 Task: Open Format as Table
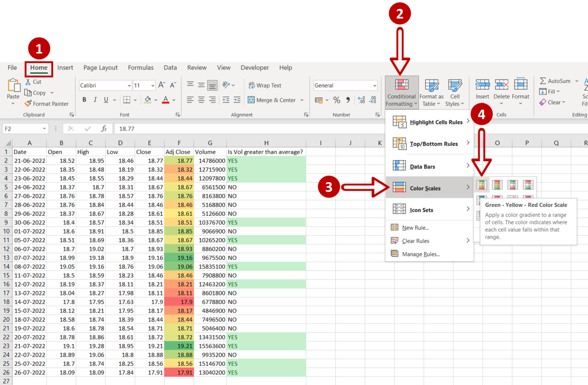click(x=431, y=92)
